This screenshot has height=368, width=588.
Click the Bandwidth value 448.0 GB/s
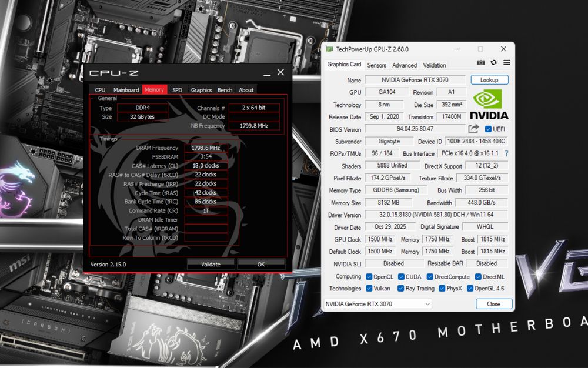pyautogui.click(x=482, y=202)
